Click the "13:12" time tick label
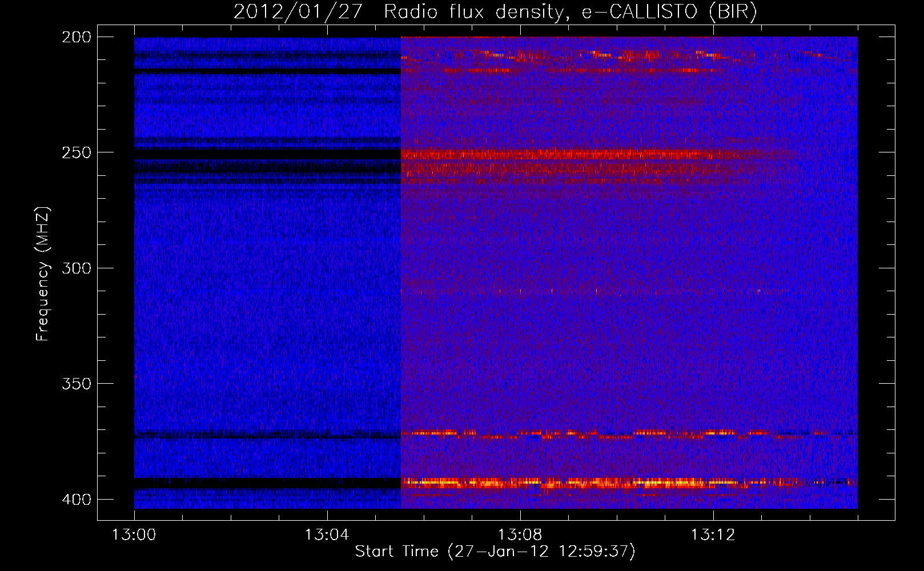The height and width of the screenshot is (571, 924). pyautogui.click(x=713, y=535)
